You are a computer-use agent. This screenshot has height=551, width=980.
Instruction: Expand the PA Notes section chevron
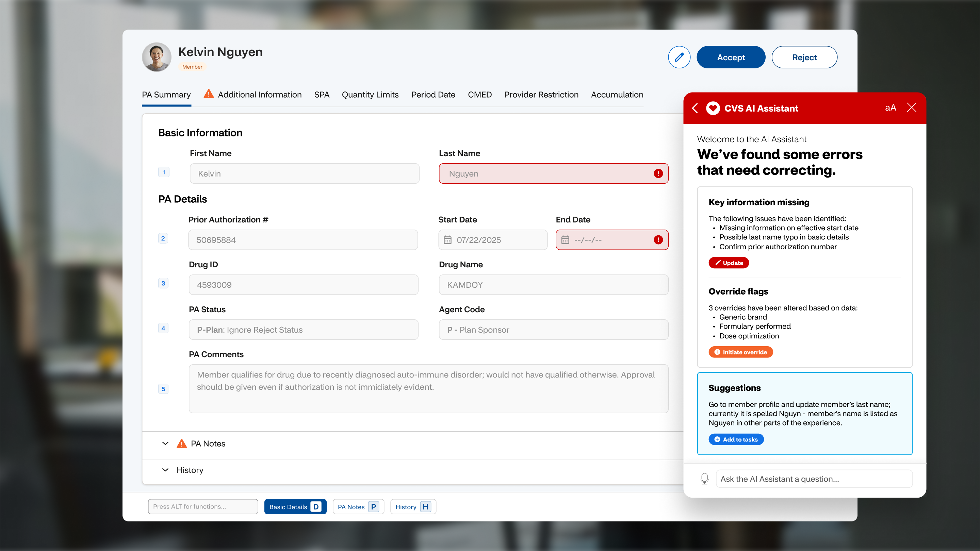pos(165,444)
